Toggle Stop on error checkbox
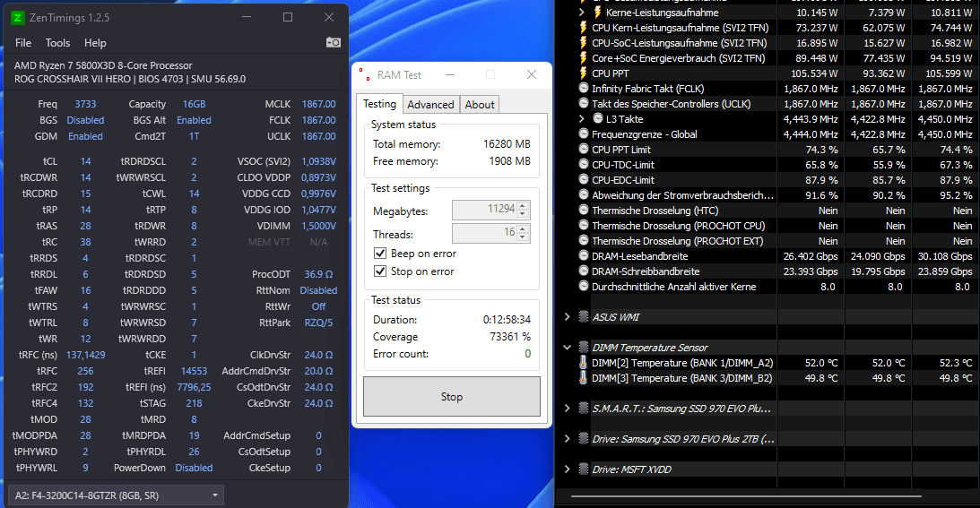Screen dimensions: 980x508 click(380, 271)
